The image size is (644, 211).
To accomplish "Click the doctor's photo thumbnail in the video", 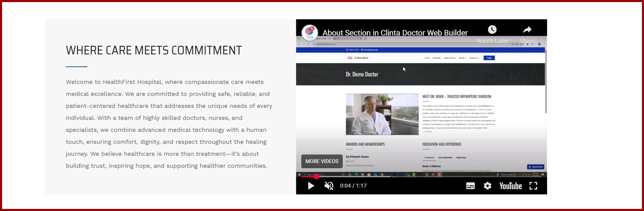I will [x=382, y=114].
